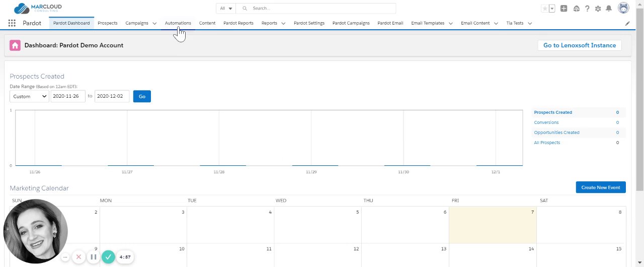Open the Salesforce Help question mark
644x267 pixels.
[587, 9]
